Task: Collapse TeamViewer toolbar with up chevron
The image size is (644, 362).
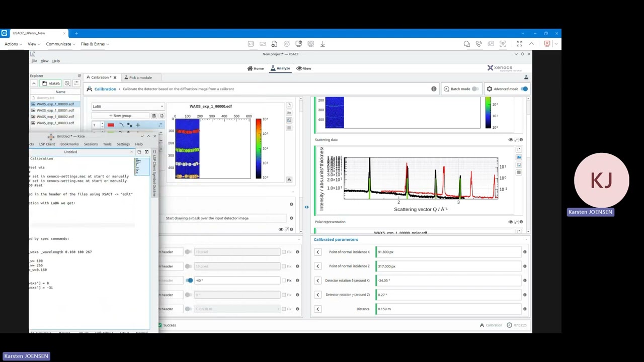Action: tap(531, 44)
